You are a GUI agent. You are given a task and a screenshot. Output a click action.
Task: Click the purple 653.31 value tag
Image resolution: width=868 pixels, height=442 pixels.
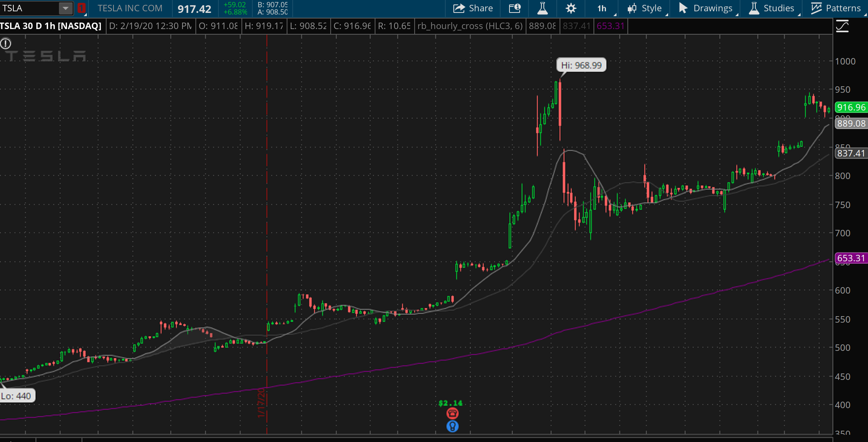pyautogui.click(x=851, y=258)
